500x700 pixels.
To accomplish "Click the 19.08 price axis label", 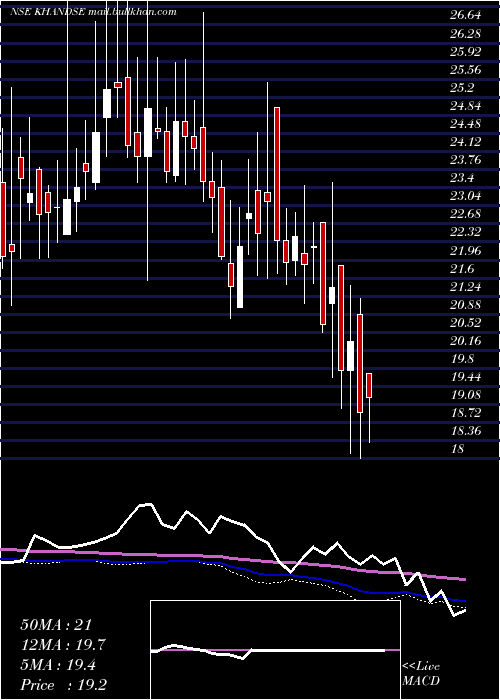I will pos(465,396).
